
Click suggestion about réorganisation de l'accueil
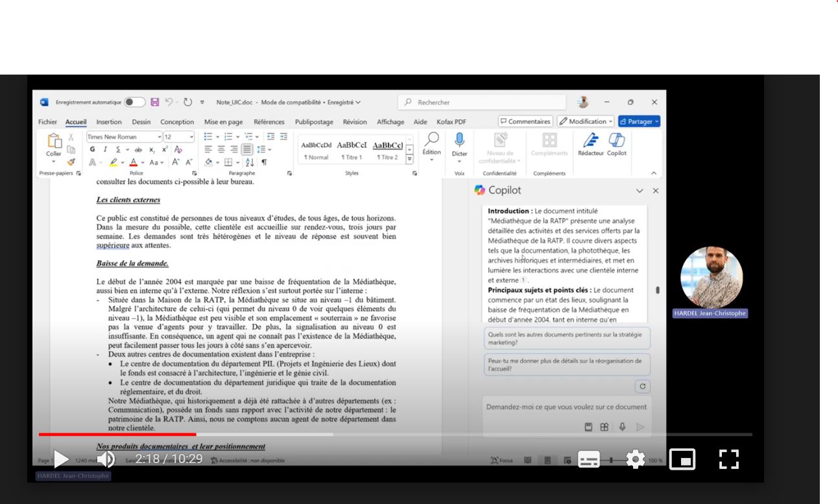567,365
